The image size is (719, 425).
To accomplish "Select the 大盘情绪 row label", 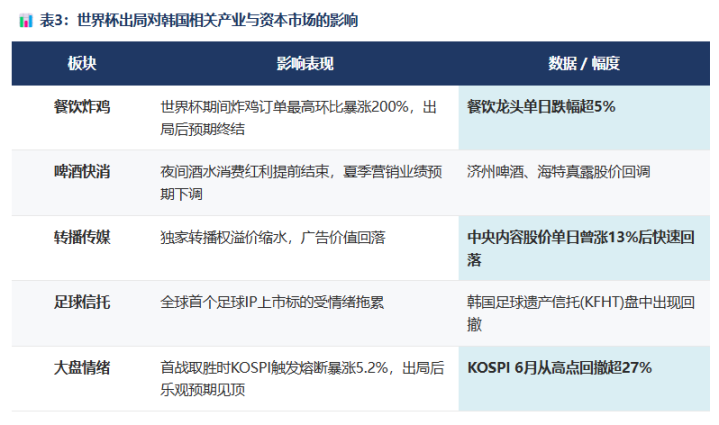I will pos(82,368).
